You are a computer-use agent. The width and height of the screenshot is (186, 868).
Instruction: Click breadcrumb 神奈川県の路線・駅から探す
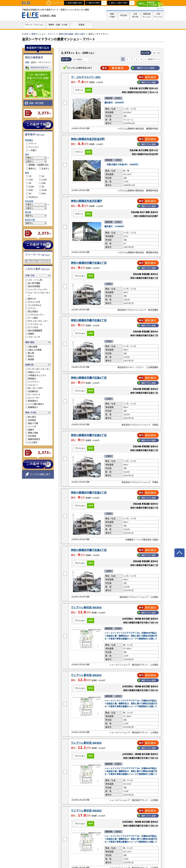point(72,34)
